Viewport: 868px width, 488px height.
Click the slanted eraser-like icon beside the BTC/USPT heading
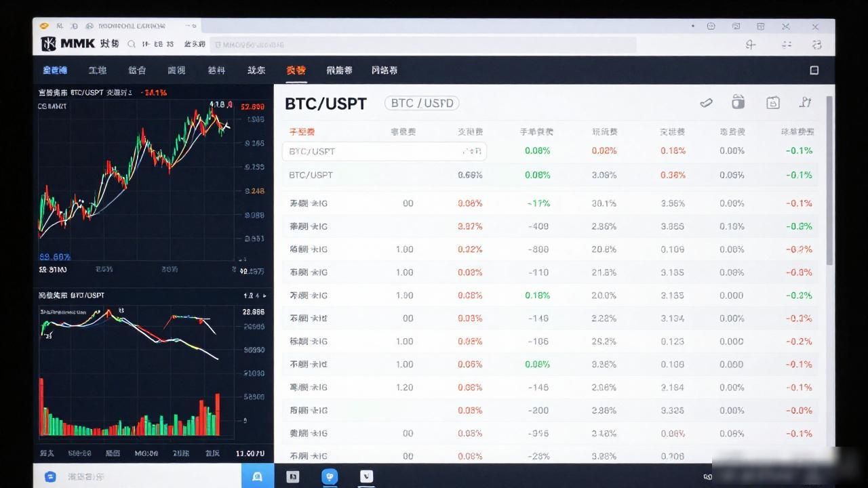click(x=706, y=102)
